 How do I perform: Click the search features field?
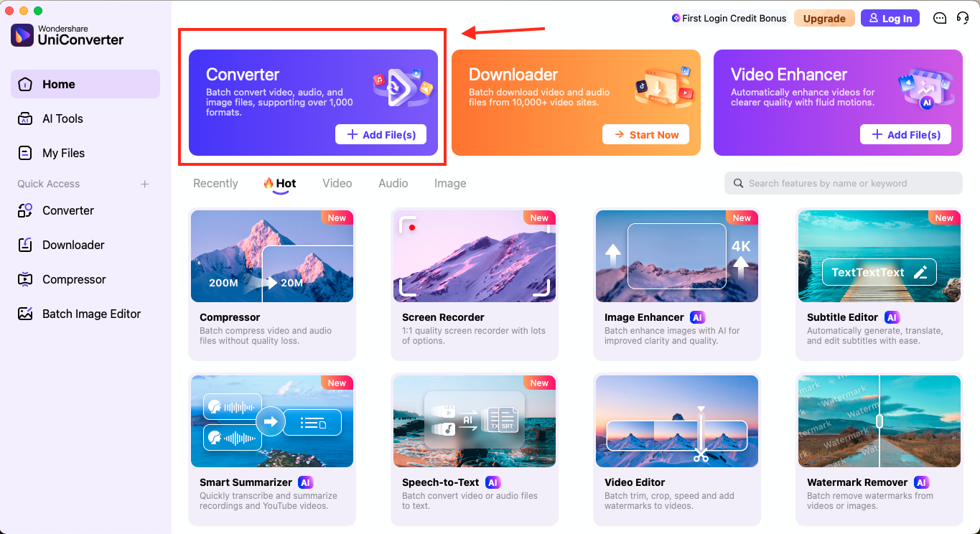pyautogui.click(x=843, y=183)
